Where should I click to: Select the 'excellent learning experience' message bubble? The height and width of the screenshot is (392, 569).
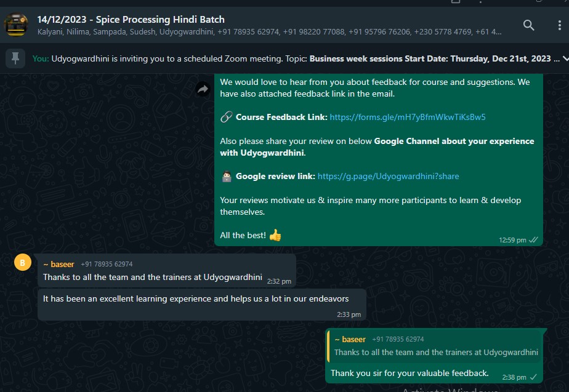coord(196,299)
